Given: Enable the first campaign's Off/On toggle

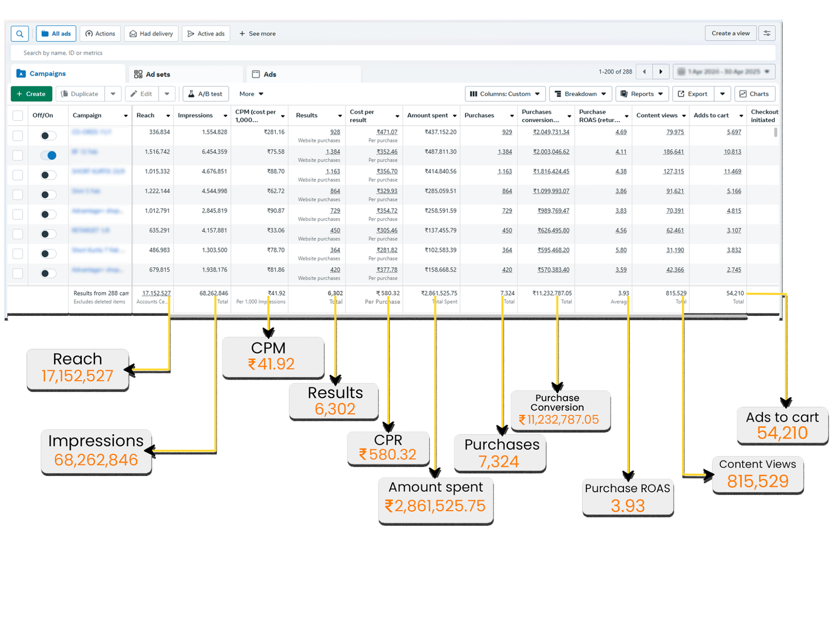Looking at the screenshot, I should (48, 136).
